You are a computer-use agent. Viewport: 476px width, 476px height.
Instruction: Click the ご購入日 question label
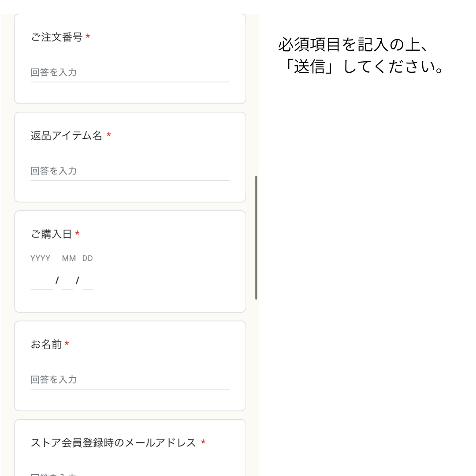(51, 234)
